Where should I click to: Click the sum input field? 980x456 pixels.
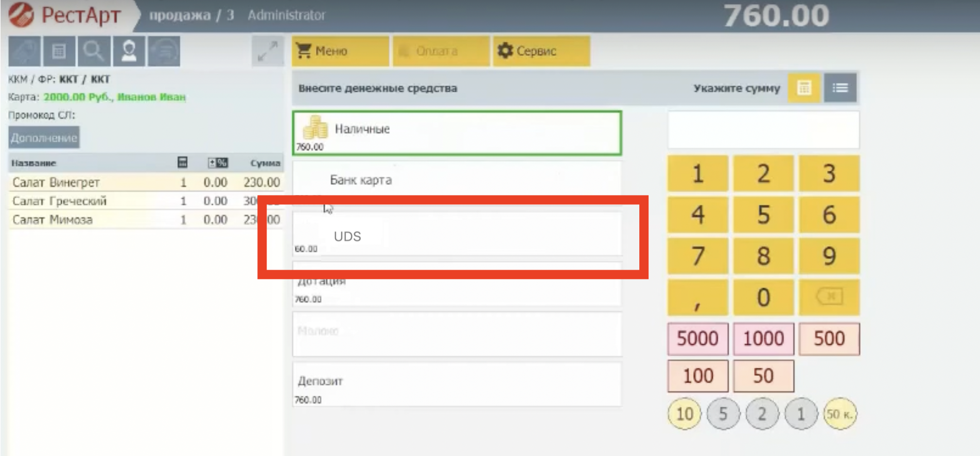click(763, 130)
